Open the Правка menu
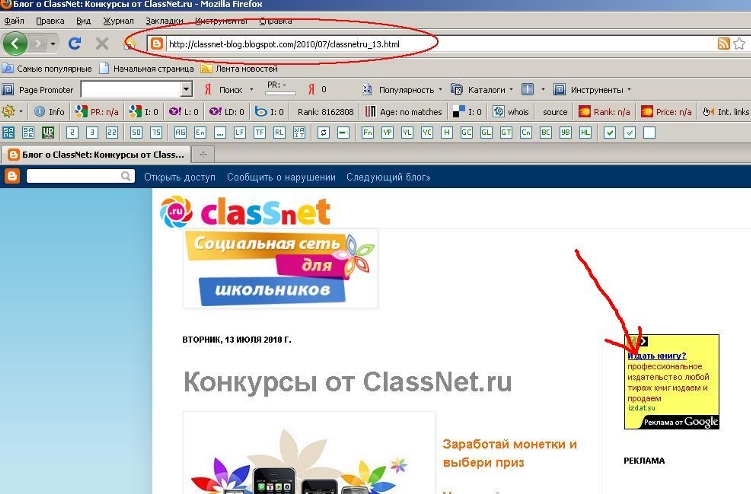 tap(50, 21)
